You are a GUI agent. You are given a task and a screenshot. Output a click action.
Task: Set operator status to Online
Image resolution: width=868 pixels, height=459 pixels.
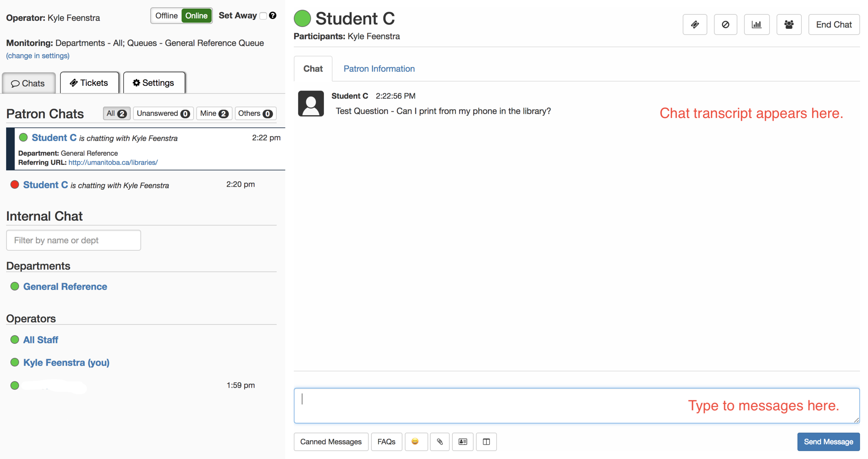(x=196, y=16)
